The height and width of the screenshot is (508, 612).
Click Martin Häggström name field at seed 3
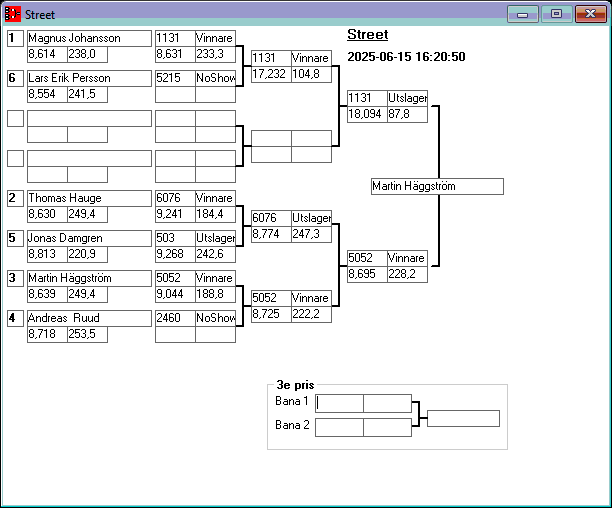(89, 278)
